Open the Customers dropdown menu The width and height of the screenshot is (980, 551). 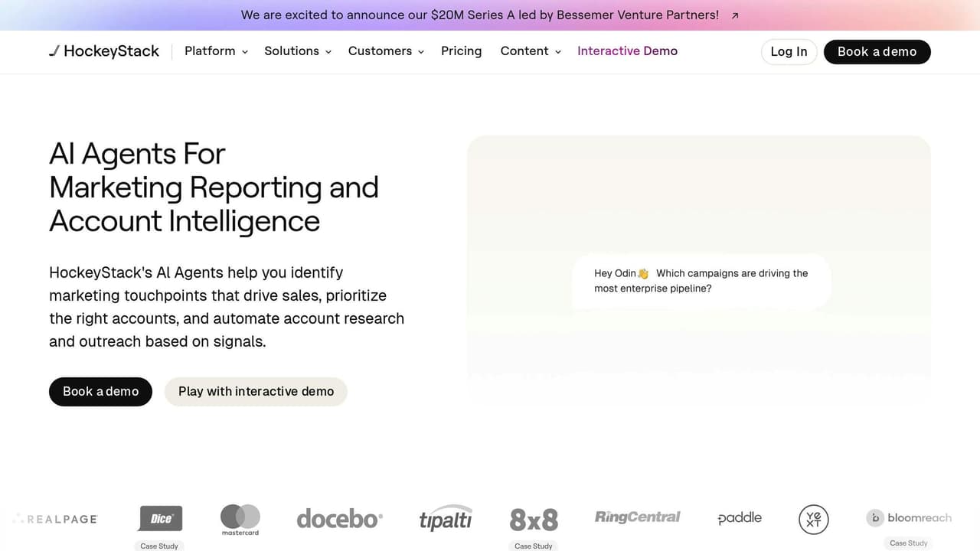[386, 51]
